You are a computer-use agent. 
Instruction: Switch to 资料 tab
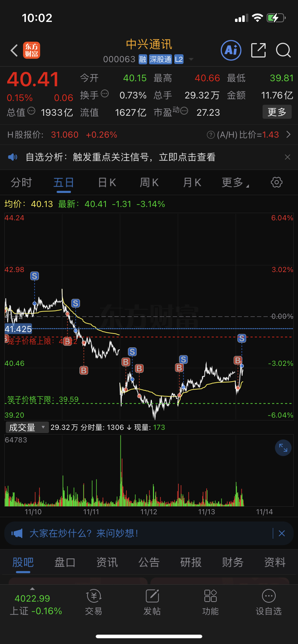275,562
